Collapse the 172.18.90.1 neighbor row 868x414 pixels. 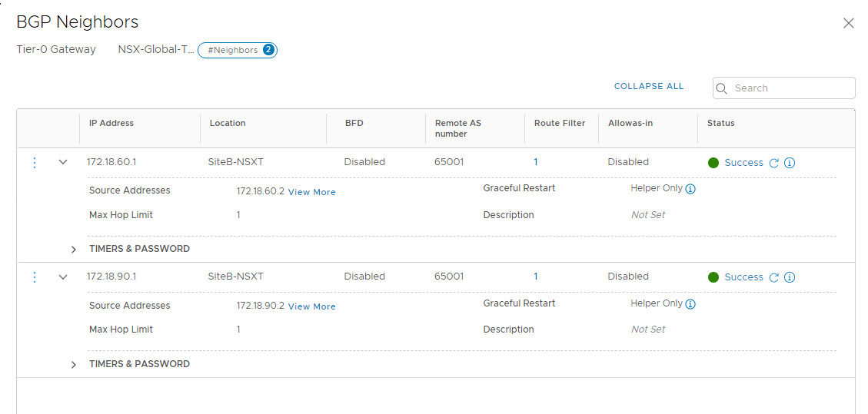pos(63,277)
